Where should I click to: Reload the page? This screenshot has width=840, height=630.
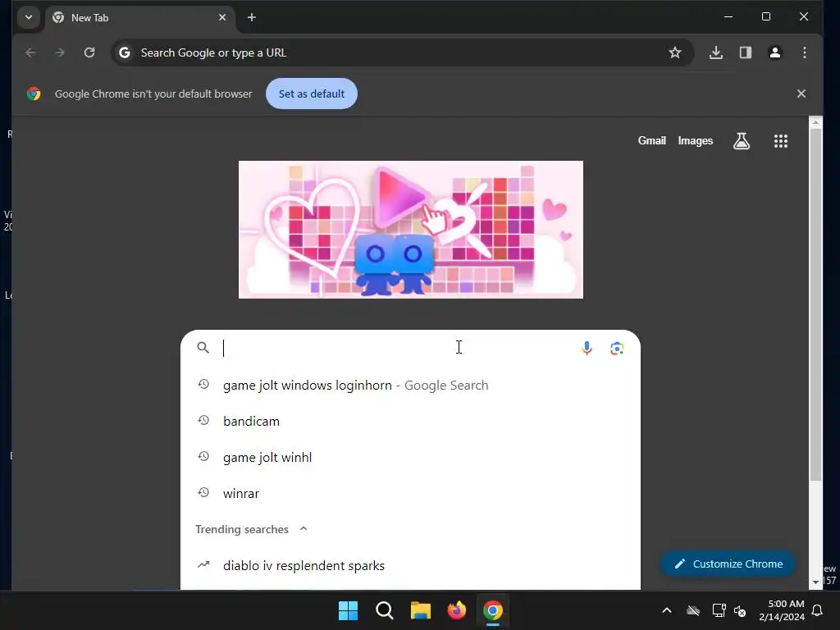(89, 52)
